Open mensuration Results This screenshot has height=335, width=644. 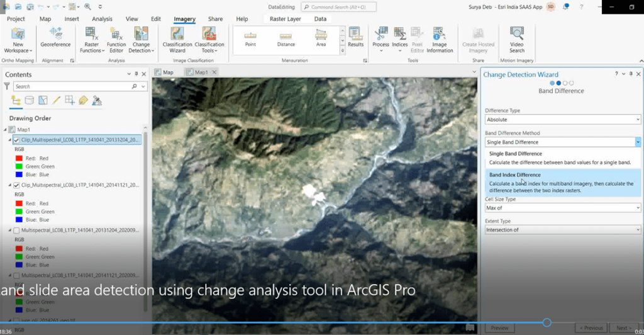tap(356, 37)
